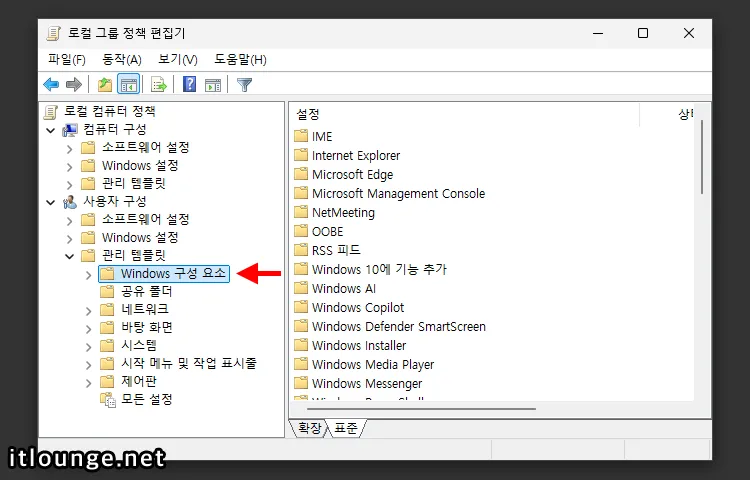750x480 pixels.
Task: Click folder icon next to IME
Action: point(301,136)
